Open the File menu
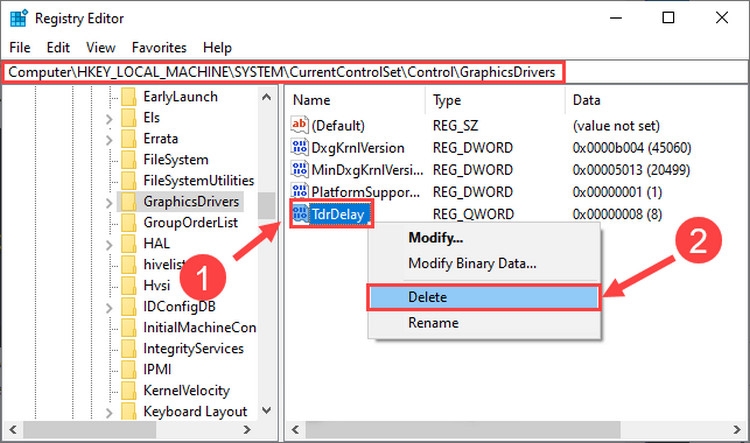Viewport: 750px width, 443px height. (x=20, y=48)
